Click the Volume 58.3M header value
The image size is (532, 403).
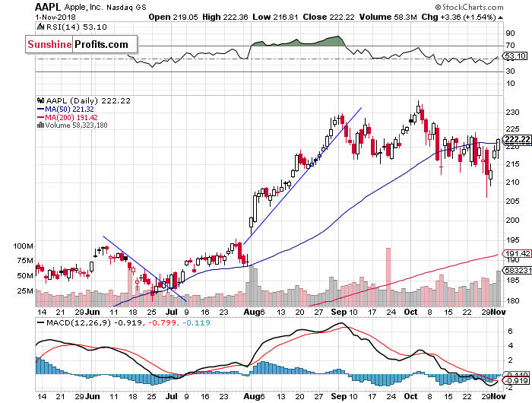(388, 17)
